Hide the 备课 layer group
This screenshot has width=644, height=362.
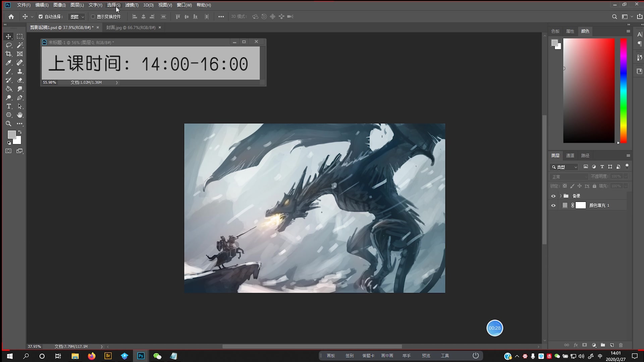[553, 196]
